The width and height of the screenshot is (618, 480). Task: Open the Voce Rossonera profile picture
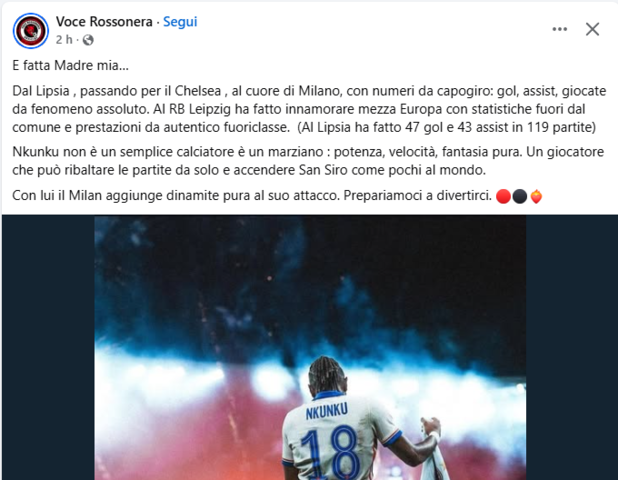31,31
